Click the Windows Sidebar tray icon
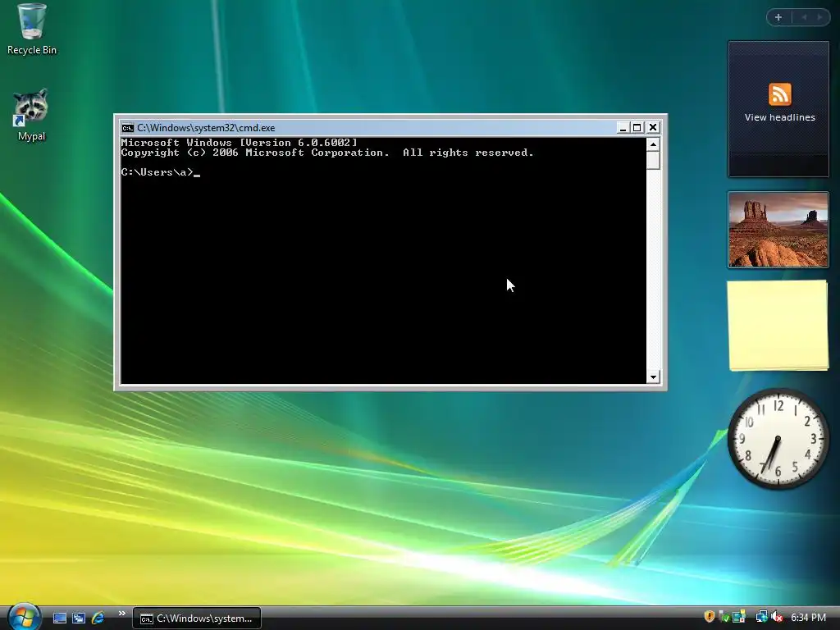 pos(739,617)
